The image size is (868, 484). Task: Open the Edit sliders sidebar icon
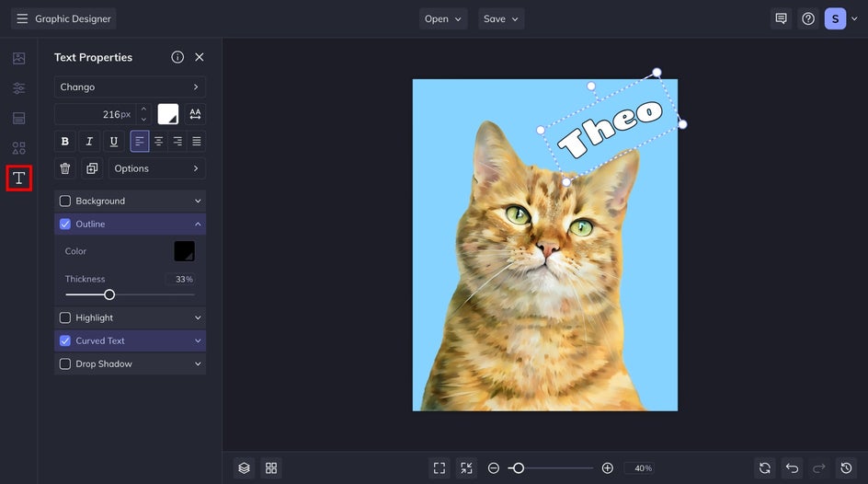[x=18, y=88]
